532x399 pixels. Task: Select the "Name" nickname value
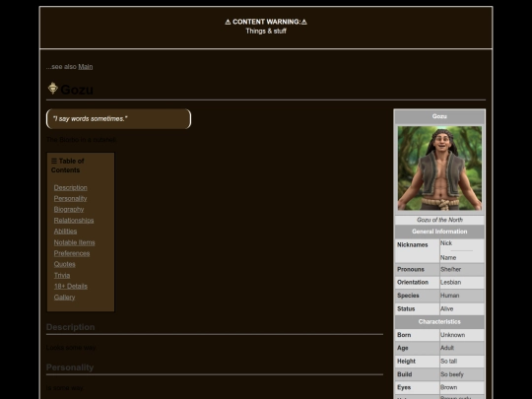[448, 257]
